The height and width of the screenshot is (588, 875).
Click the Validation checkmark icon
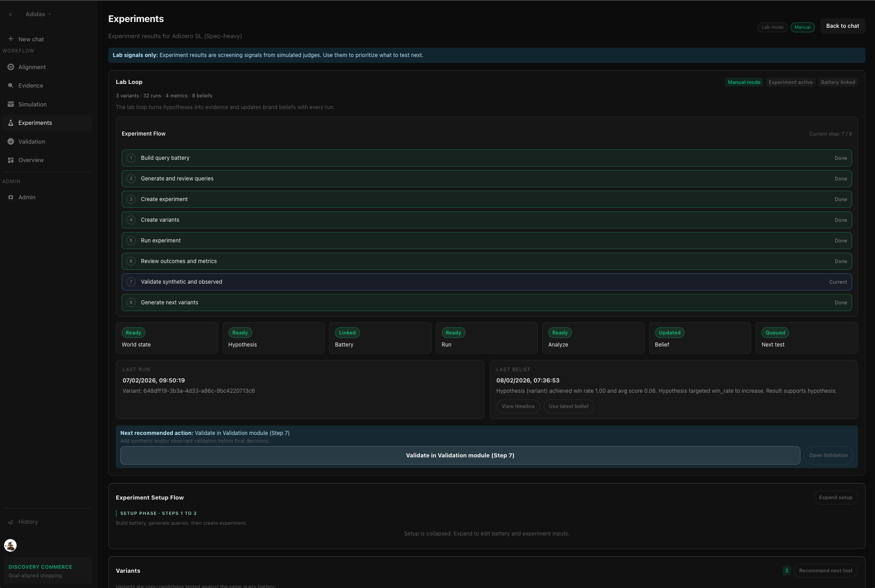tap(11, 141)
